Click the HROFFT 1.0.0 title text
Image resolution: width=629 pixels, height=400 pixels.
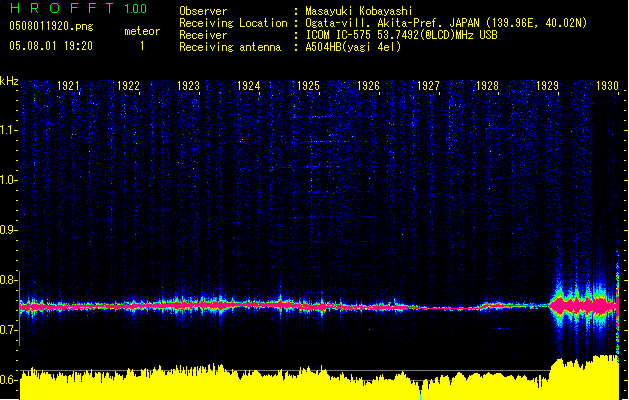(78, 8)
